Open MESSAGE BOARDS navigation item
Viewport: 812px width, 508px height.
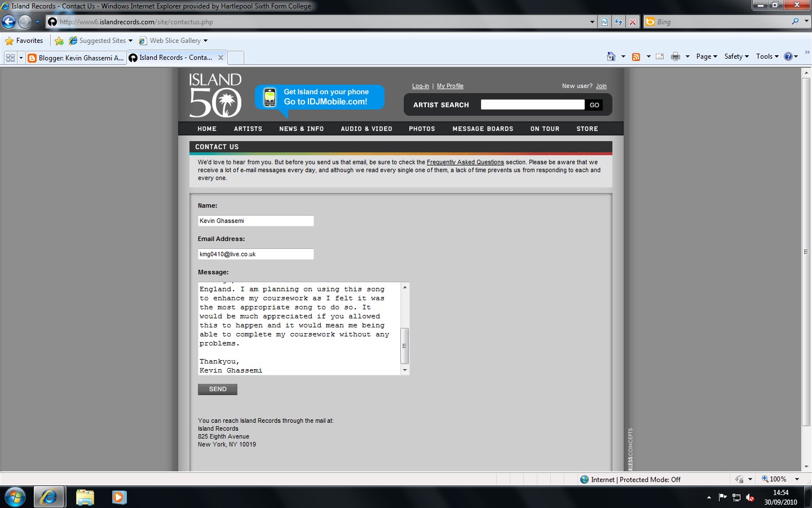pyautogui.click(x=483, y=129)
